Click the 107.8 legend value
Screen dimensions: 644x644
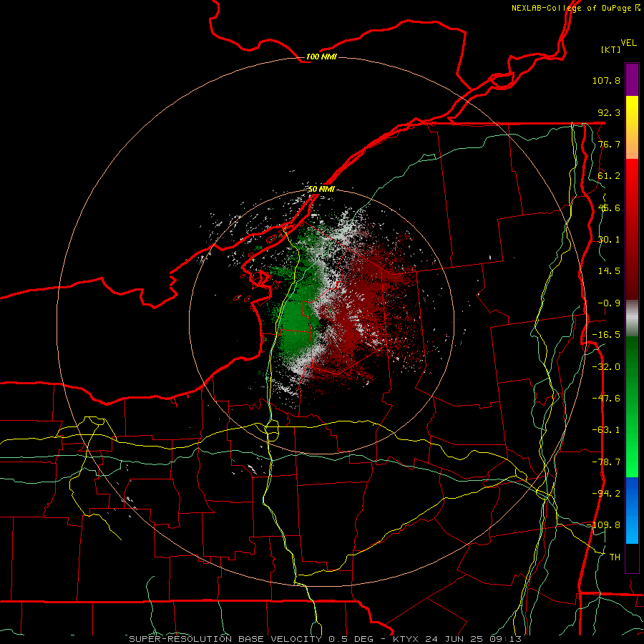point(606,80)
